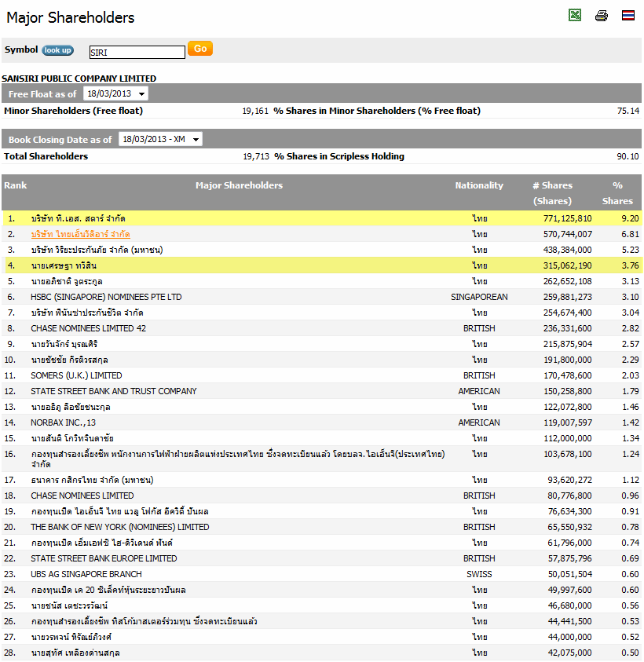Screen dimensions: 644x662
Task: Select CHASE NOMINEES LIMITED 42 entry
Action: click(x=88, y=328)
